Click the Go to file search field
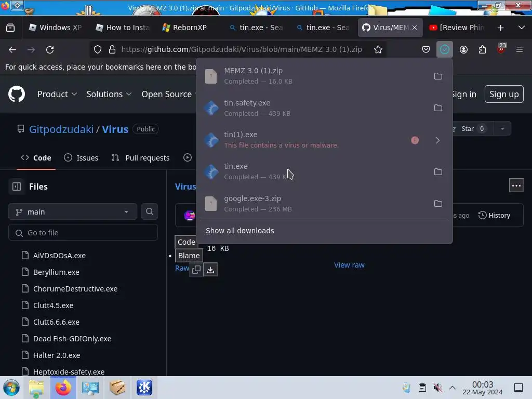This screenshot has height=399, width=532. [x=83, y=233]
